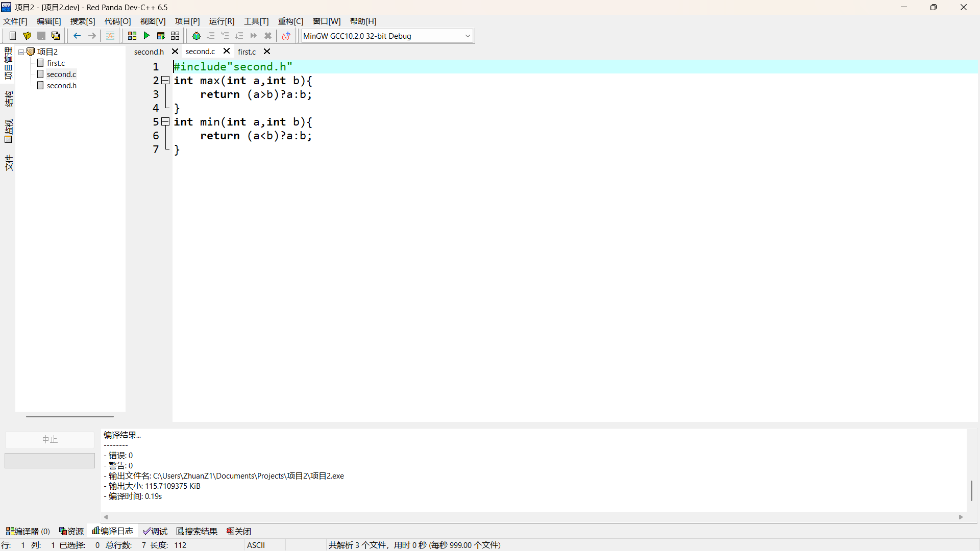Image resolution: width=980 pixels, height=551 pixels.
Task: Click the Open file folder icon
Action: [27, 36]
